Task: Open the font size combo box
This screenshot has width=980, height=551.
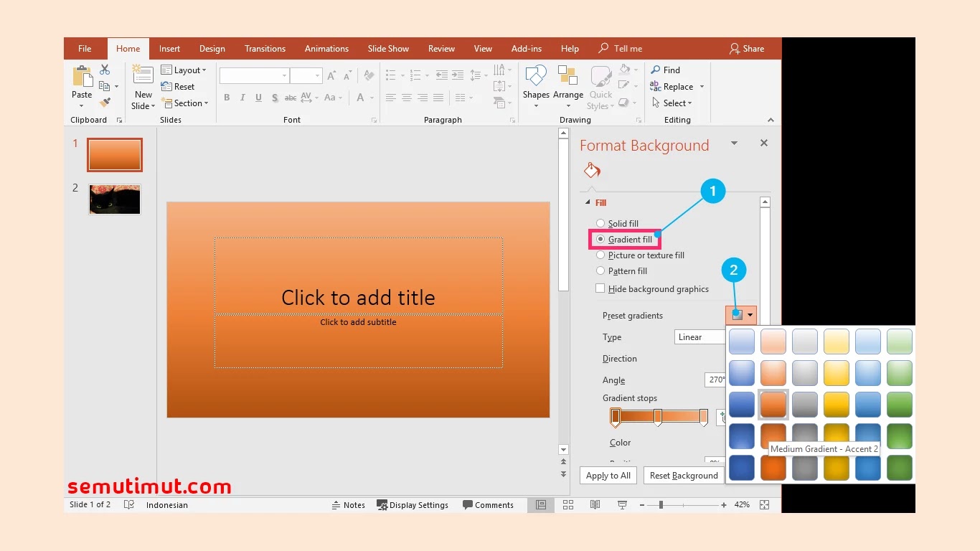Action: [x=306, y=76]
